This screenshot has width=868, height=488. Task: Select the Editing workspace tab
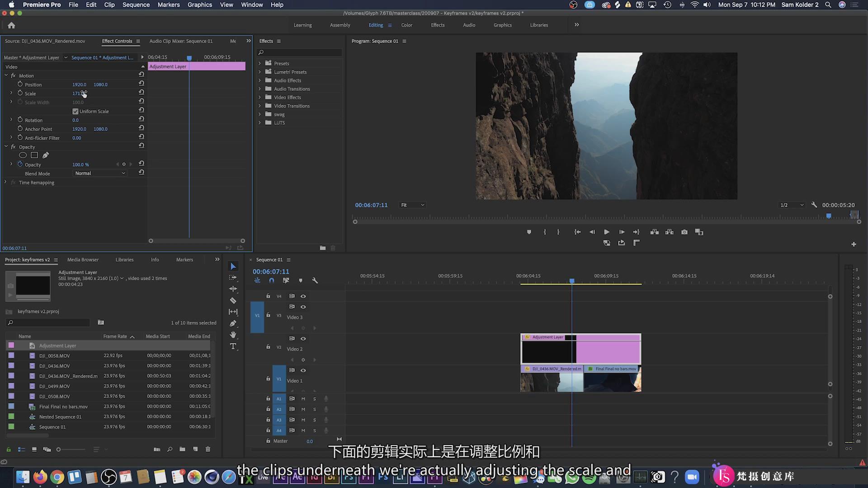(375, 25)
